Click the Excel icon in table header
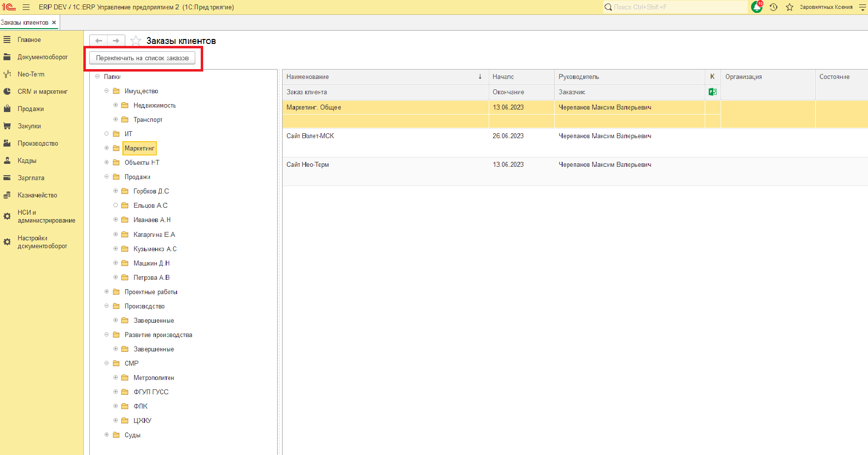 click(712, 92)
